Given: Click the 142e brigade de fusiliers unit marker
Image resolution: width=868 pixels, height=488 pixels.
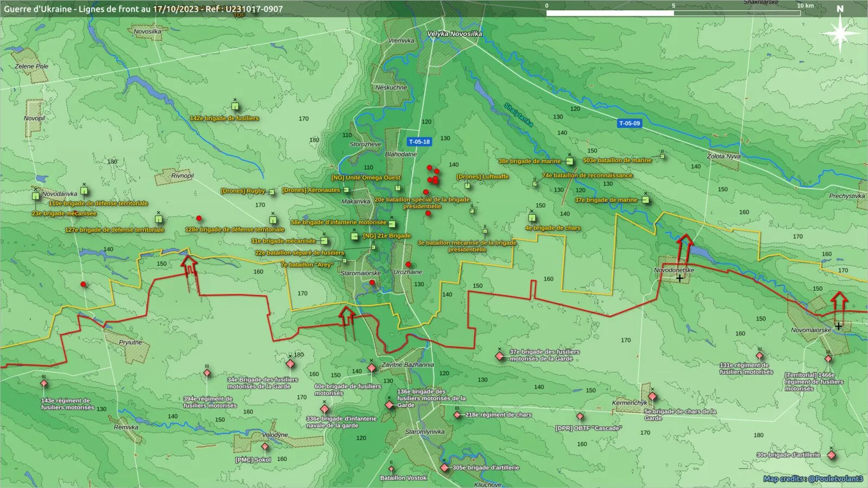Looking at the screenshot, I should click(x=235, y=107).
